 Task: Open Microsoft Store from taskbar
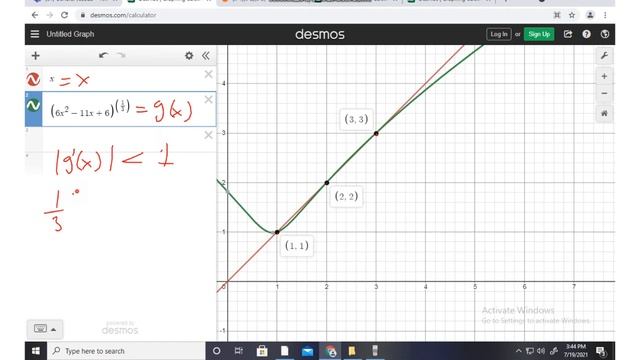pos(262,351)
